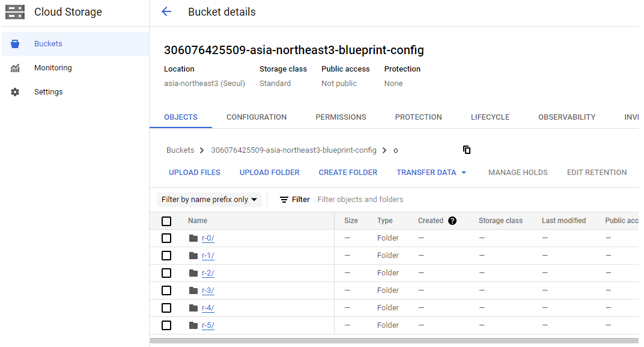This screenshot has height=347, width=644.
Task: Click Manage Holds button
Action: click(x=518, y=172)
